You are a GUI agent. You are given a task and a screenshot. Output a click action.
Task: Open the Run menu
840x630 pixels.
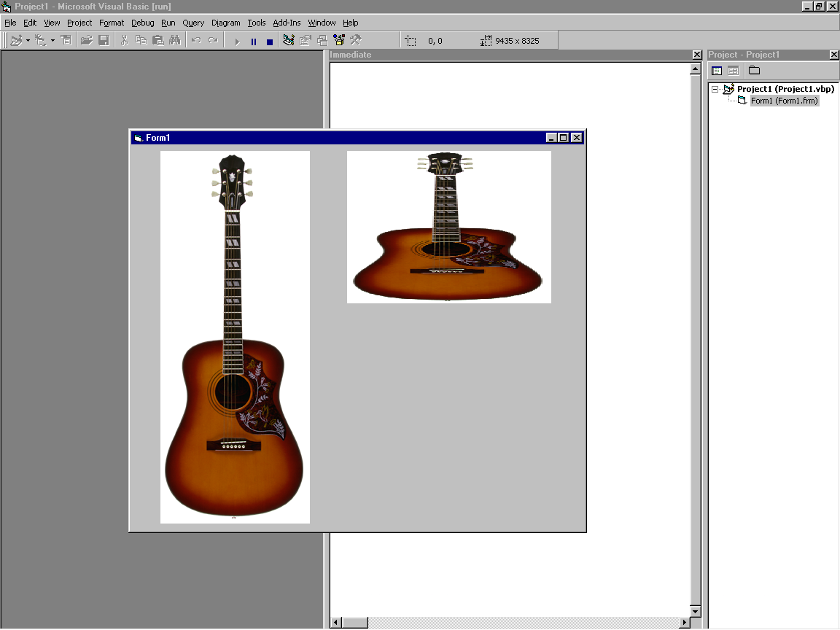[168, 23]
